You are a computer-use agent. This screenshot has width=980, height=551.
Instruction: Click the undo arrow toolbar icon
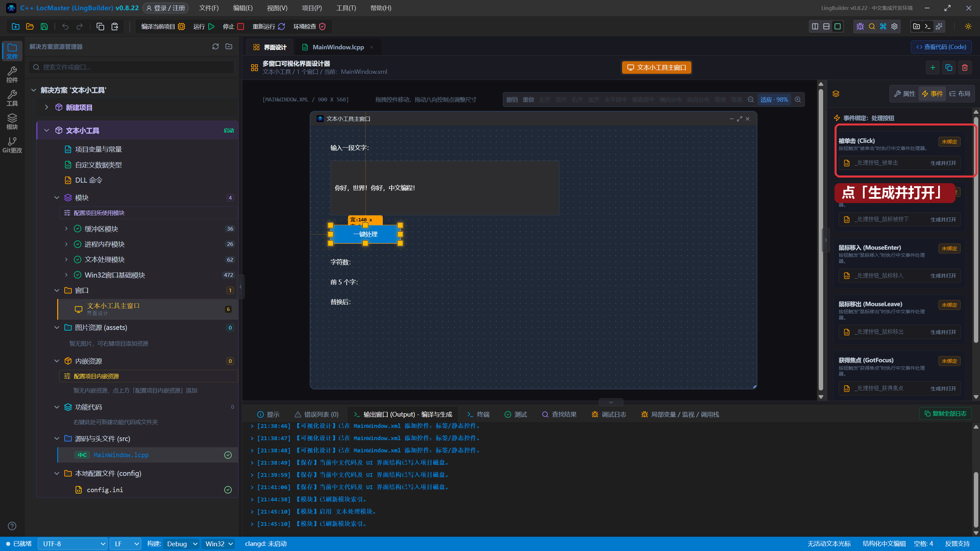(65, 27)
